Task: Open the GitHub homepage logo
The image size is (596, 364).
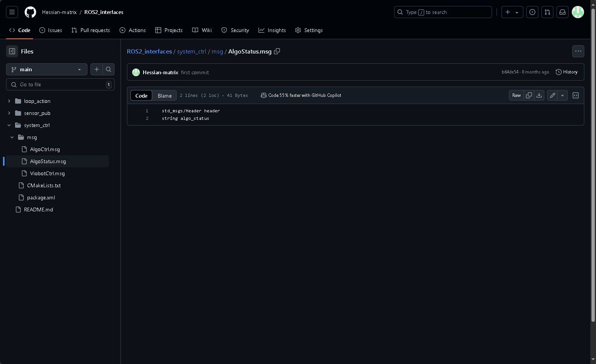Action: click(30, 12)
